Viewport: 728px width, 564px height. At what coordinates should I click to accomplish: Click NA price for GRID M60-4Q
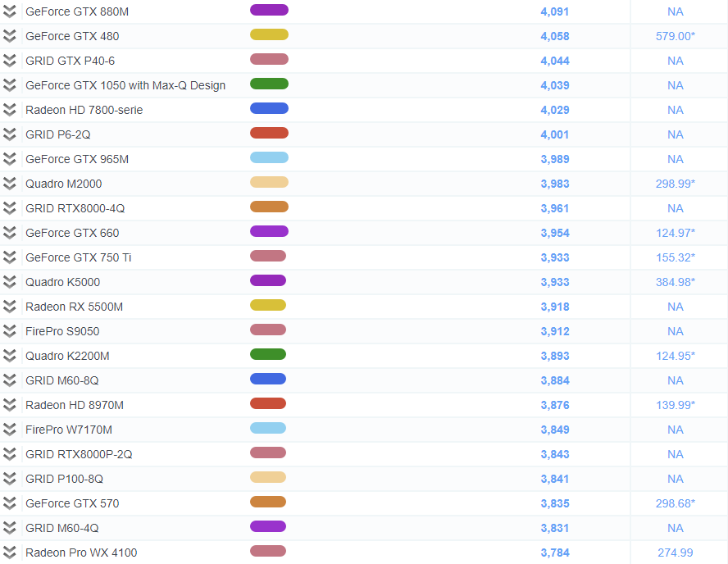(676, 528)
